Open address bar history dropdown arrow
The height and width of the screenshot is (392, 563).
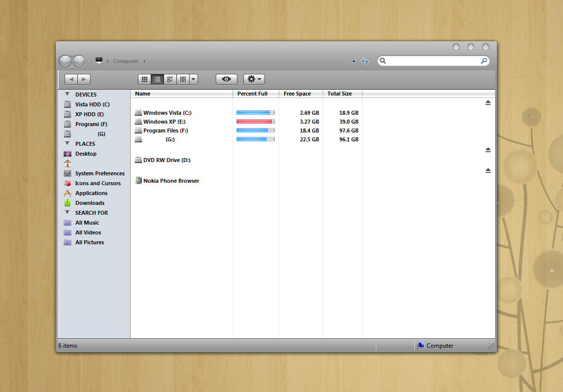pos(354,62)
